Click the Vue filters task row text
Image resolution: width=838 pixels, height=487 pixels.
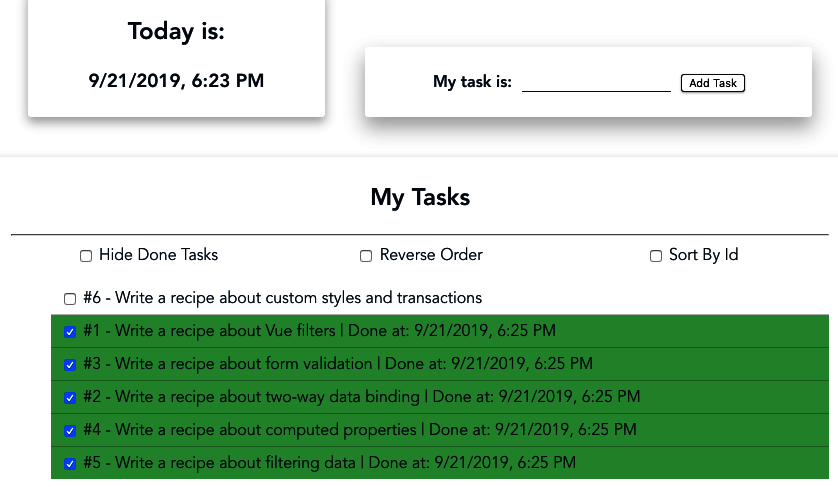click(x=320, y=331)
